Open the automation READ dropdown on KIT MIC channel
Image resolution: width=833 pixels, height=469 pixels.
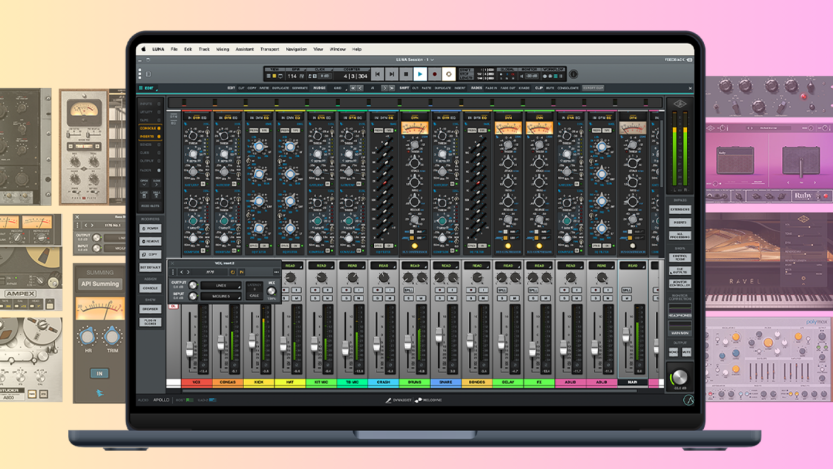(321, 266)
